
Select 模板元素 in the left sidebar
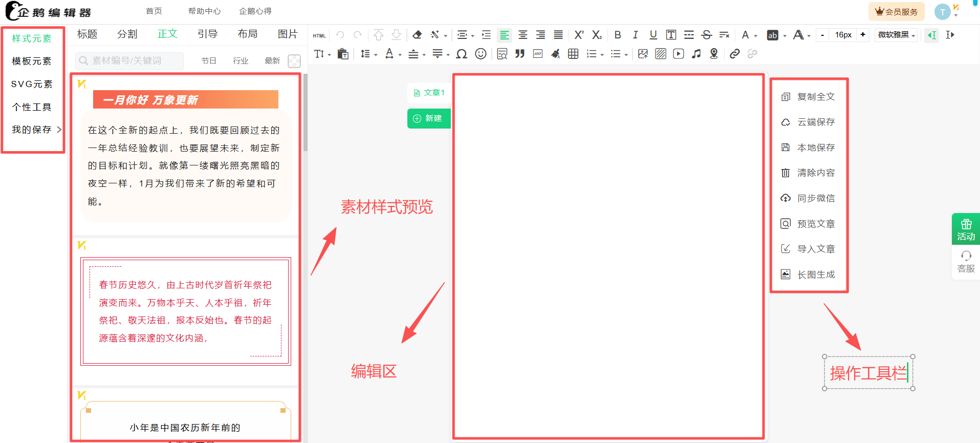(32, 61)
